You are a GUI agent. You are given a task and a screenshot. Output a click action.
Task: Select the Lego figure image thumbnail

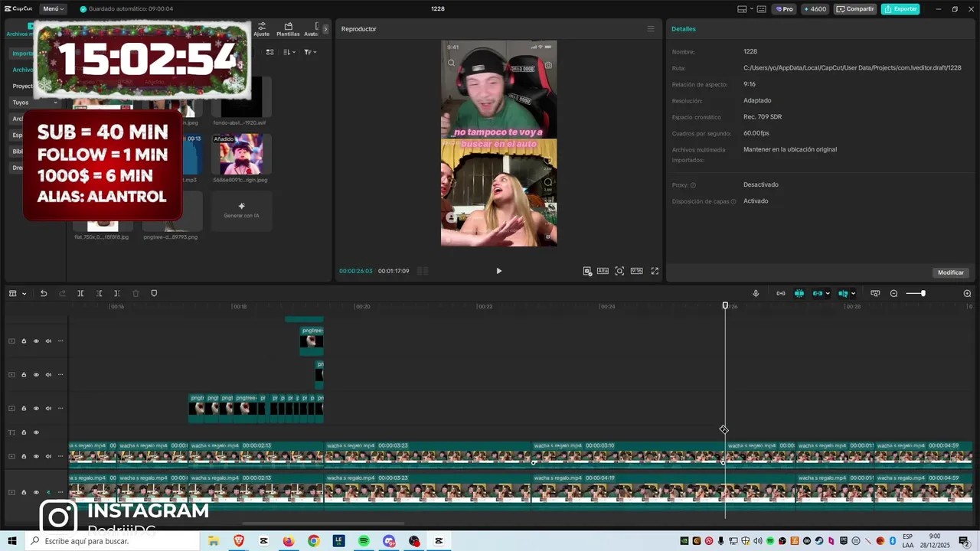241,155
